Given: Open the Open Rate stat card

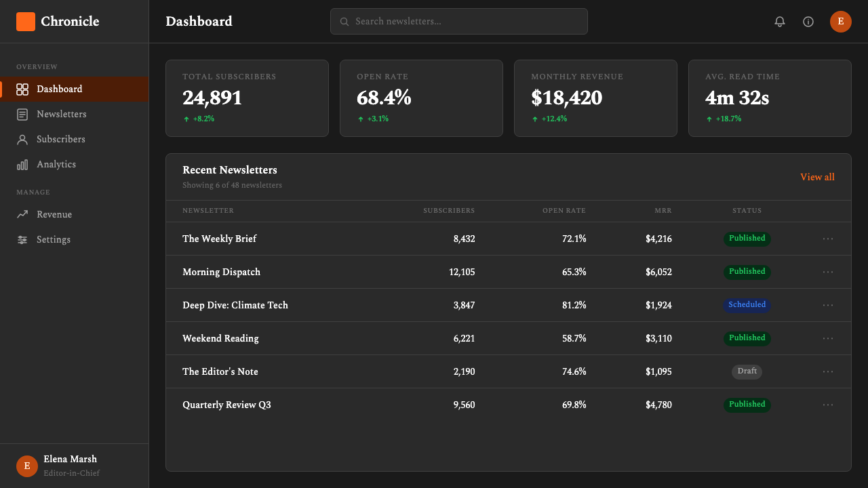Looking at the screenshot, I should click(x=421, y=98).
